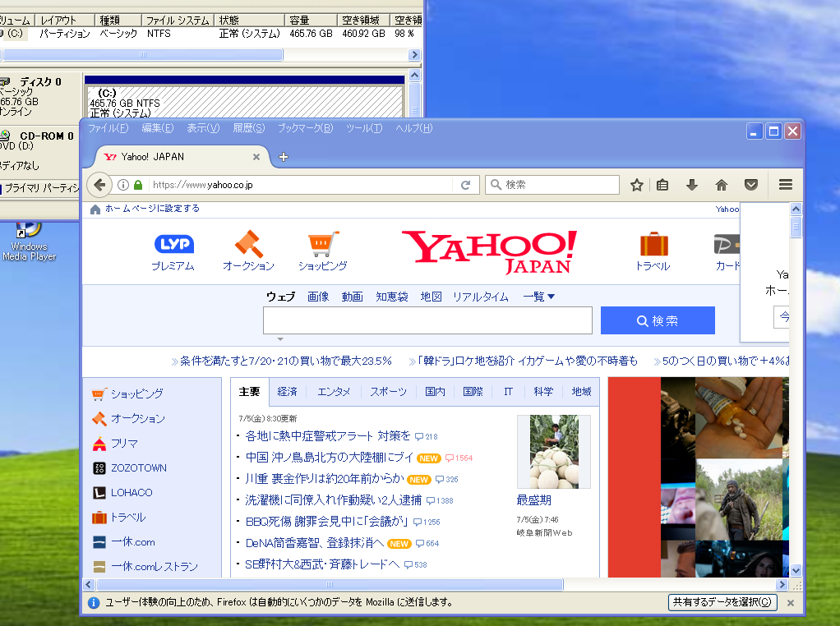Open the Firefox library panel icon
The image size is (840, 626).
[x=662, y=184]
